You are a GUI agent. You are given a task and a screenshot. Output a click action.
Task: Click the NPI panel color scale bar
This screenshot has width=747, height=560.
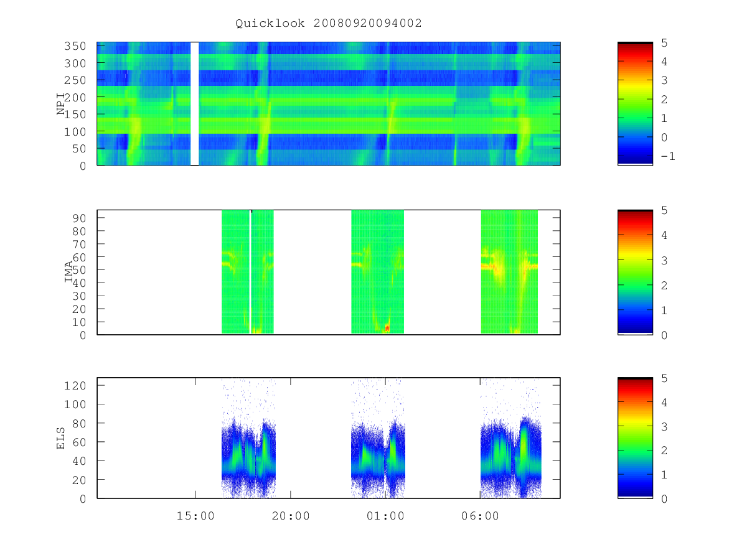(x=635, y=103)
